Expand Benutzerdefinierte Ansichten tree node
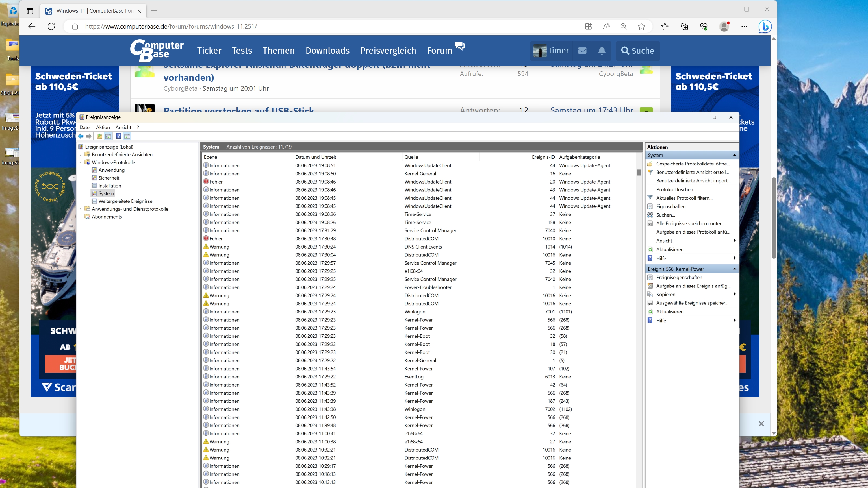The image size is (868, 488). tap(81, 154)
